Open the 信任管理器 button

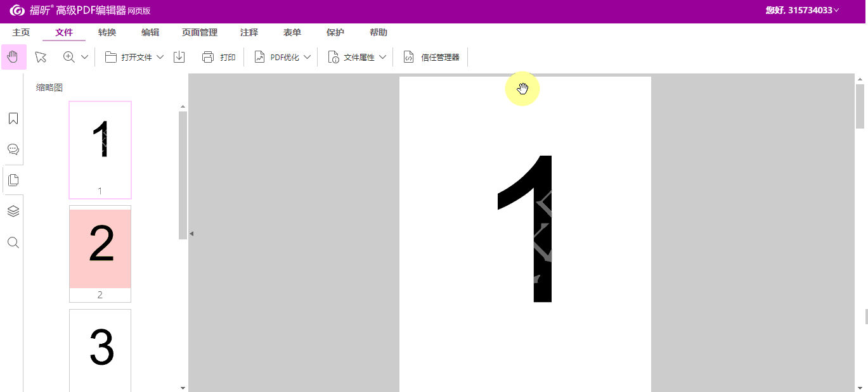[x=431, y=57]
